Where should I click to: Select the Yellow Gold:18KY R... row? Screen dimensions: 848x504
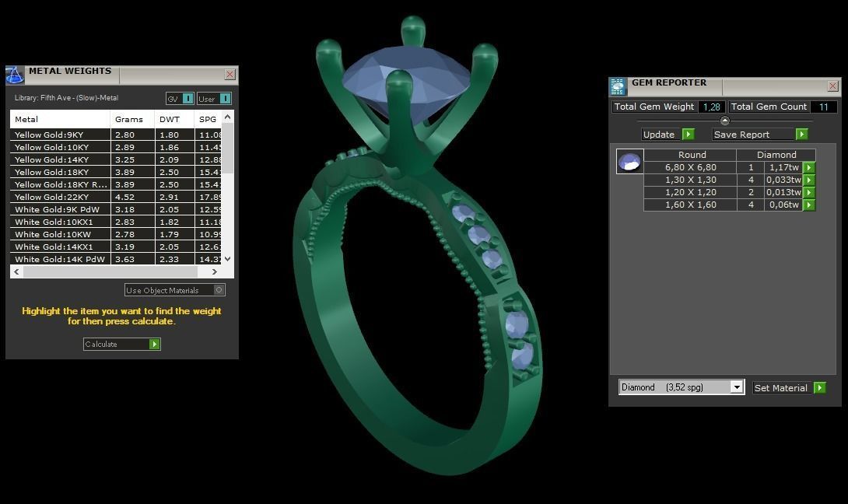[116, 184]
